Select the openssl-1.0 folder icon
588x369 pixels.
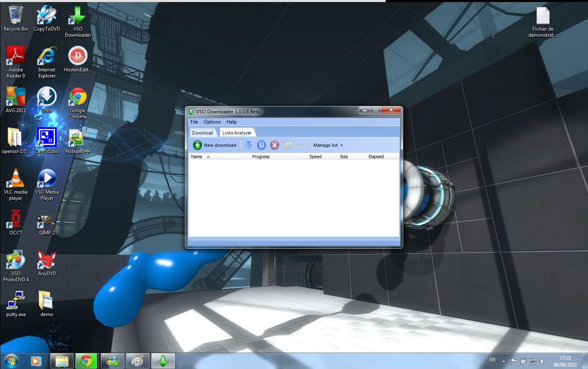[16, 141]
